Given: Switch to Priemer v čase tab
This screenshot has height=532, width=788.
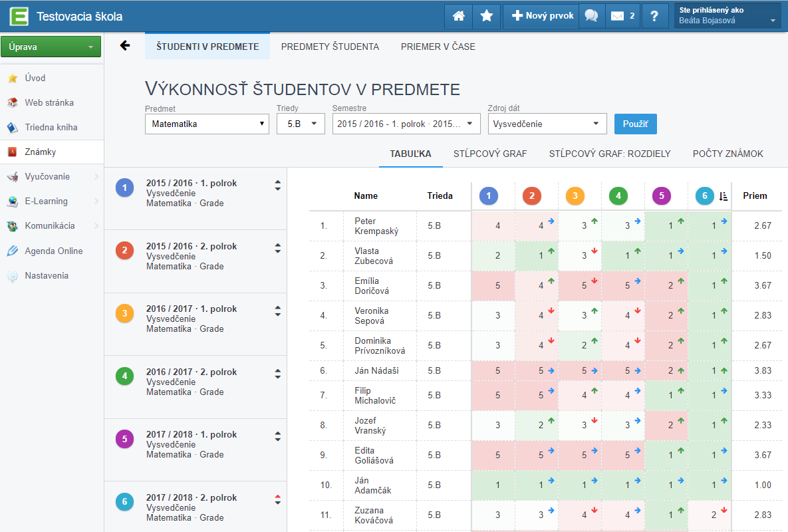Looking at the screenshot, I should [x=438, y=47].
